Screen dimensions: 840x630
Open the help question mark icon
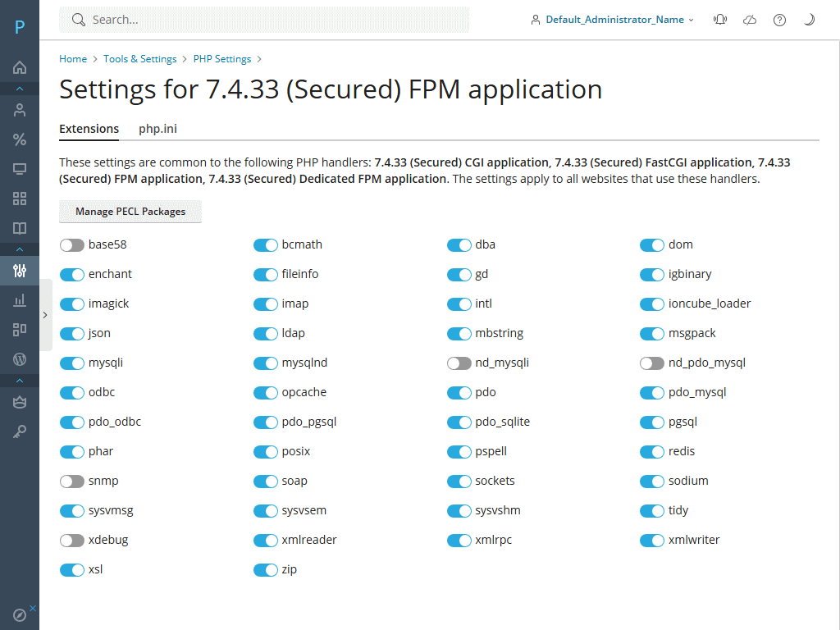779,20
